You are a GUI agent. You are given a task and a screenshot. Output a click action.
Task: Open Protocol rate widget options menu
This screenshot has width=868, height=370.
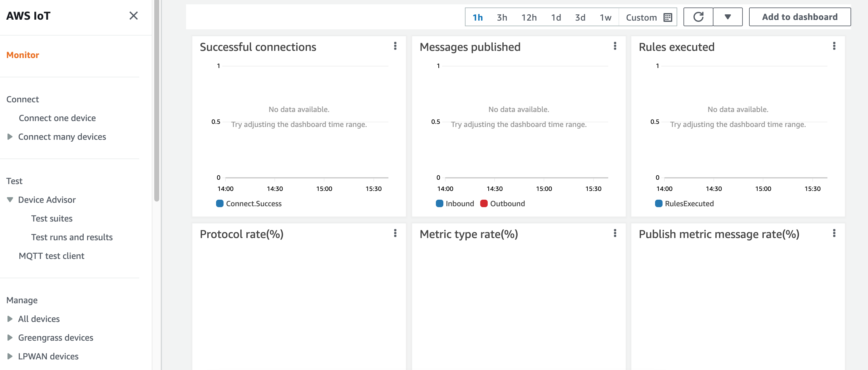395,233
